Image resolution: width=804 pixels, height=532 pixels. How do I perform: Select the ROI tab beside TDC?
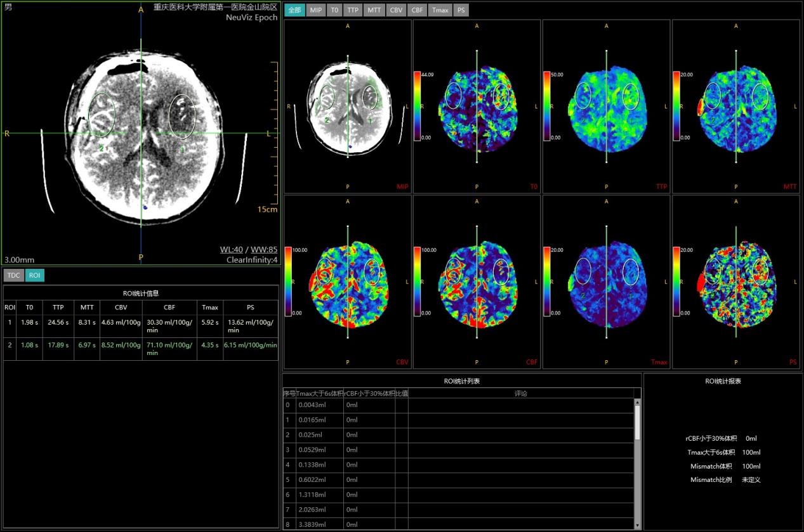[35, 275]
